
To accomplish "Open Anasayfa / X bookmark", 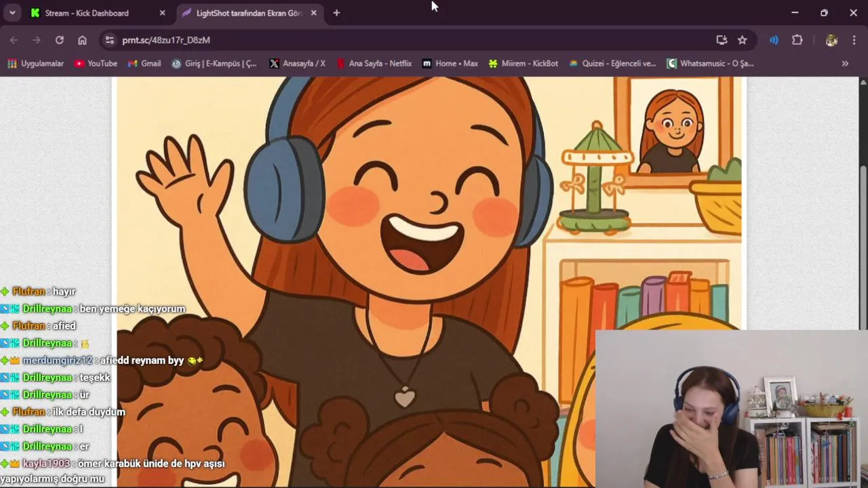I will pos(297,63).
